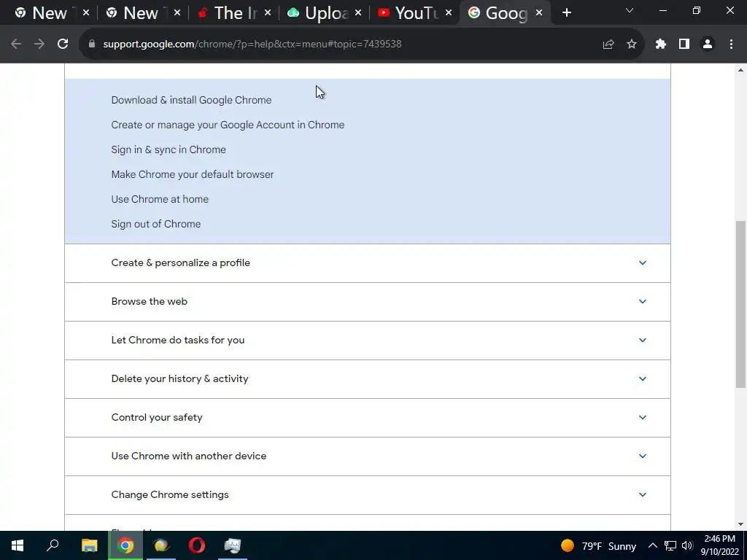
Task: Share this page using the share icon
Action: pos(608,44)
